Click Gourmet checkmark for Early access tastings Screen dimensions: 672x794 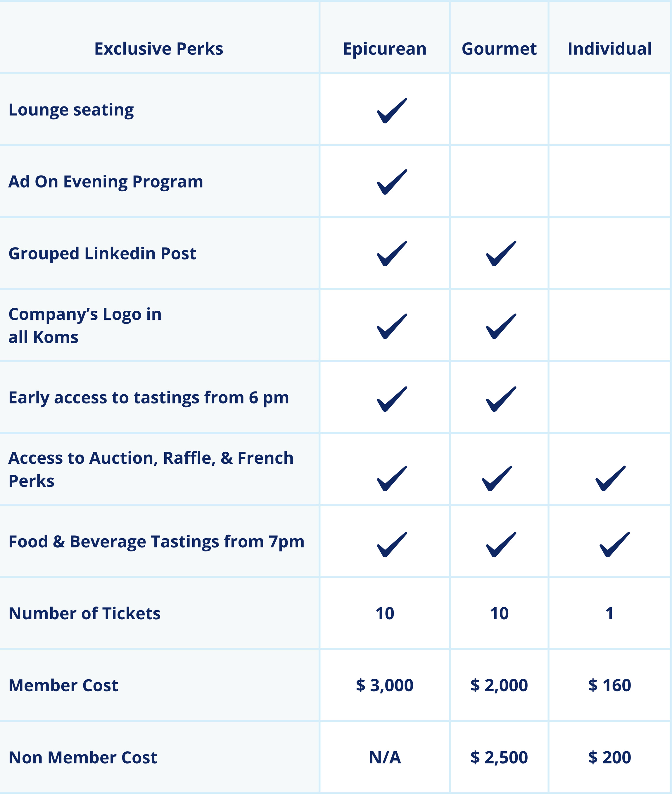(501, 399)
